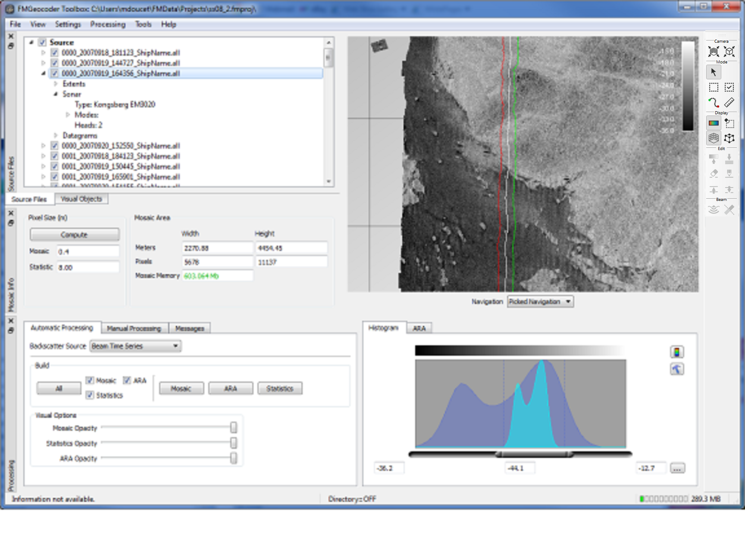The width and height of the screenshot is (745, 560).
Task: Select the ruler measurement tool
Action: 729,103
